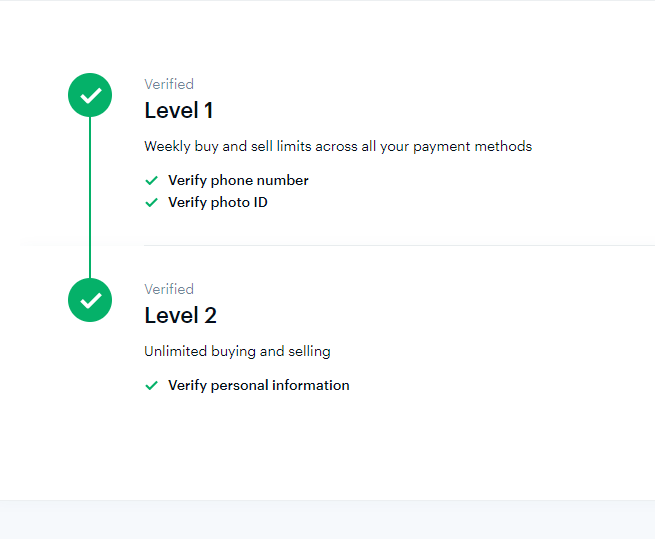Click the Weekly buy and sell limits description
The width and height of the screenshot is (655, 539).
(x=337, y=147)
